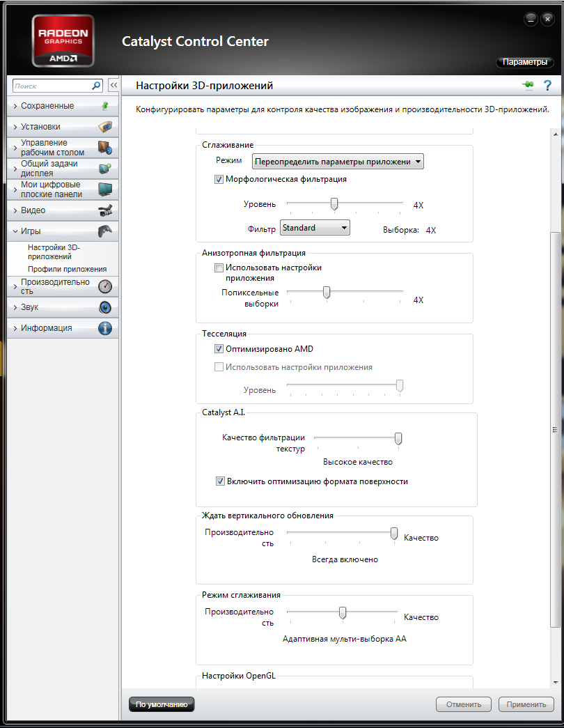
Task: Open the Фильтр Standard dropdown
Action: (x=315, y=228)
